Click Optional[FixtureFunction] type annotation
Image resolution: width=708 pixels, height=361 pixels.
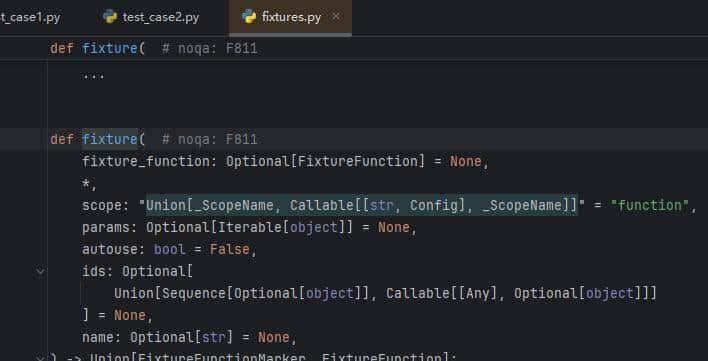[326, 161]
